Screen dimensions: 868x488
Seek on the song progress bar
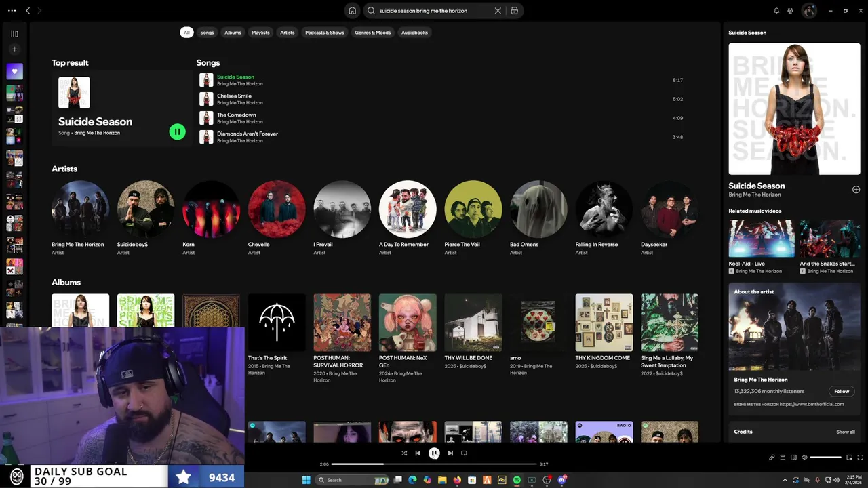tap(434, 464)
